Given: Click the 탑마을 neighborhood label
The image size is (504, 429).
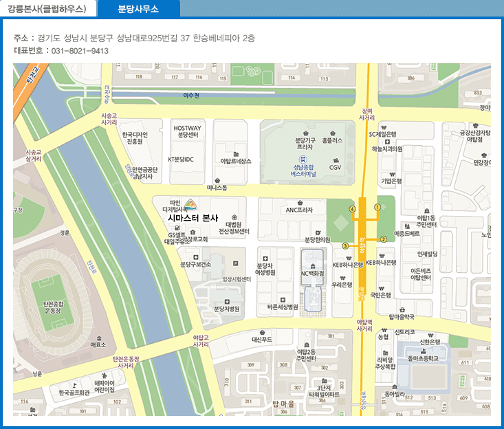Looking at the screenshot, I should tap(283, 404).
